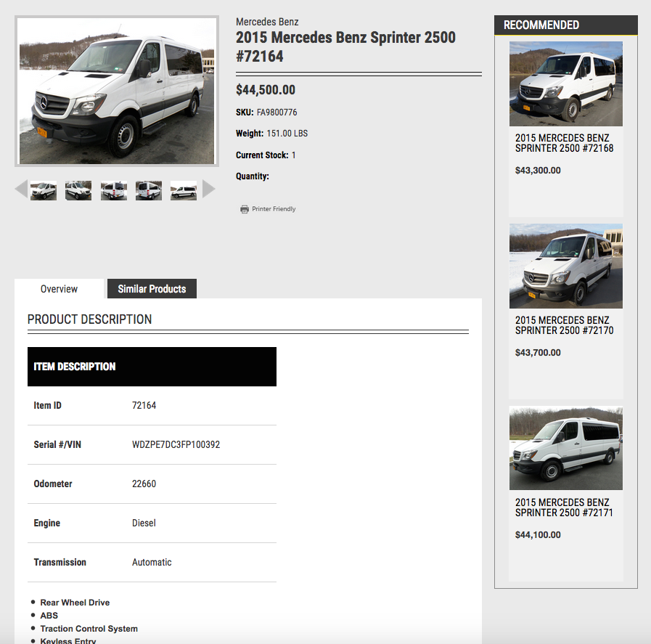
Task: Advance thumbnails with the right arrow
Action: click(209, 189)
